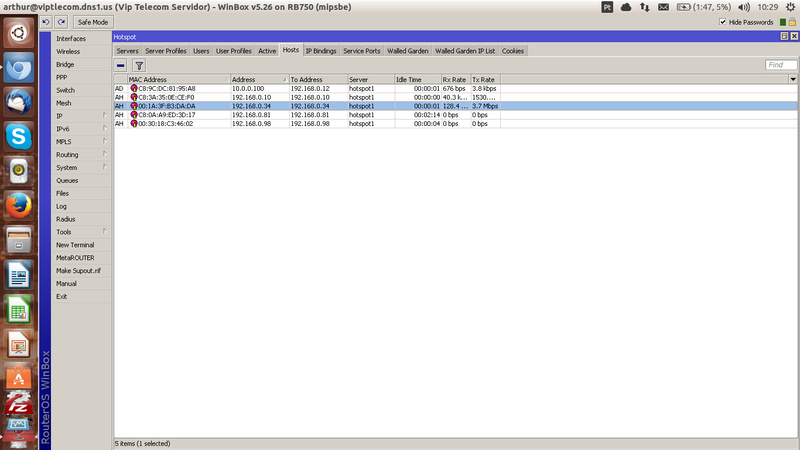Select host row with address 192.168.0.98
Image resolution: width=800 pixels, height=450 pixels.
(456, 123)
